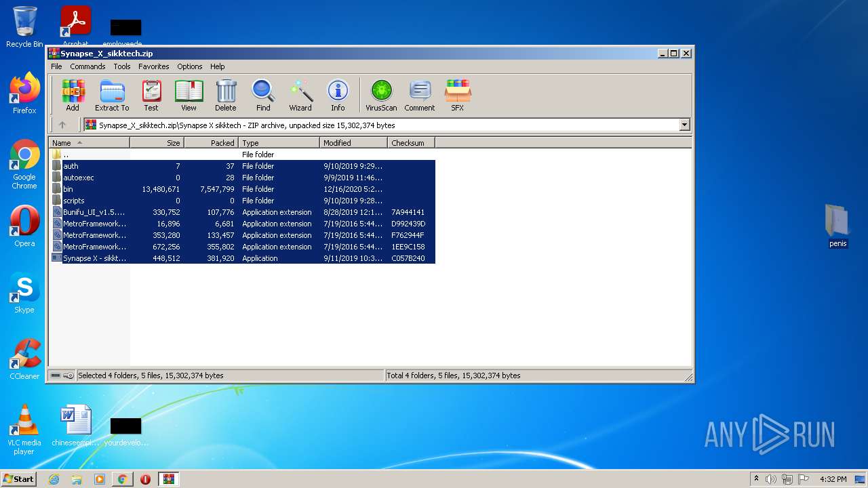This screenshot has height=488, width=868.
Task: Click the Extract To toolbar icon
Action: (112, 96)
